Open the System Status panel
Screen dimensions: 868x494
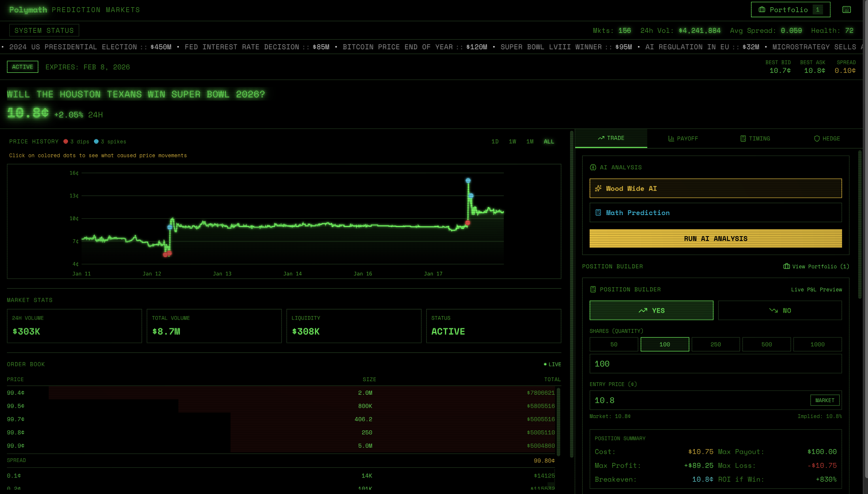[x=44, y=31]
